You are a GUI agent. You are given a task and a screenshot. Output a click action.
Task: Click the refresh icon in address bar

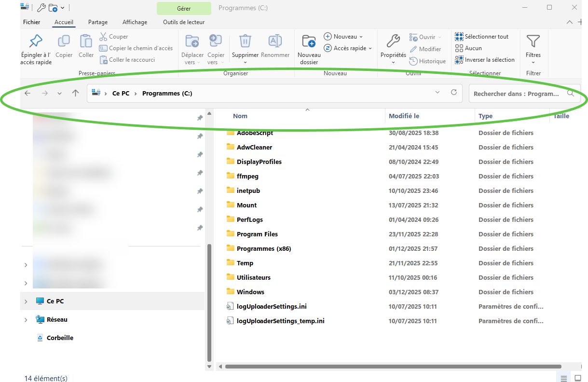coord(453,93)
